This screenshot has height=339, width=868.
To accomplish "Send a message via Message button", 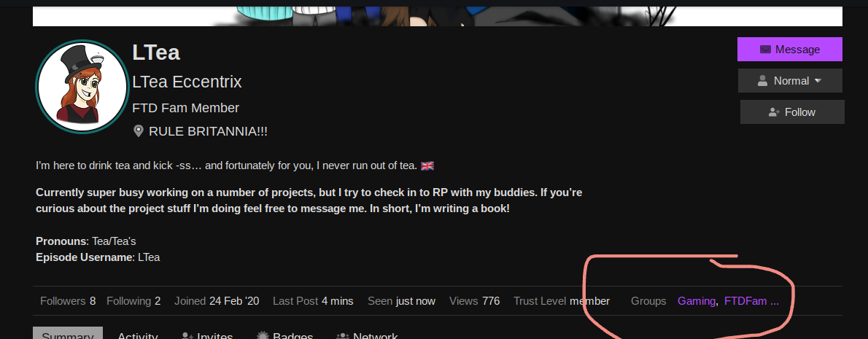I will coord(790,50).
